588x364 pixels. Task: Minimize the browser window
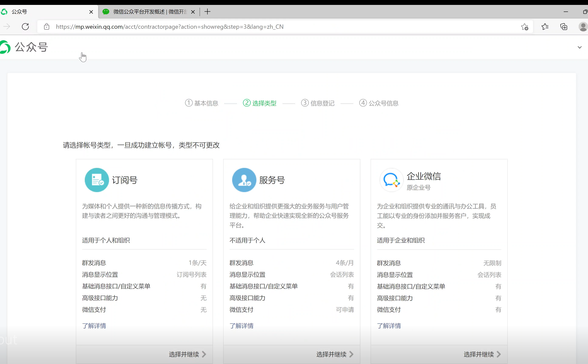[566, 11]
